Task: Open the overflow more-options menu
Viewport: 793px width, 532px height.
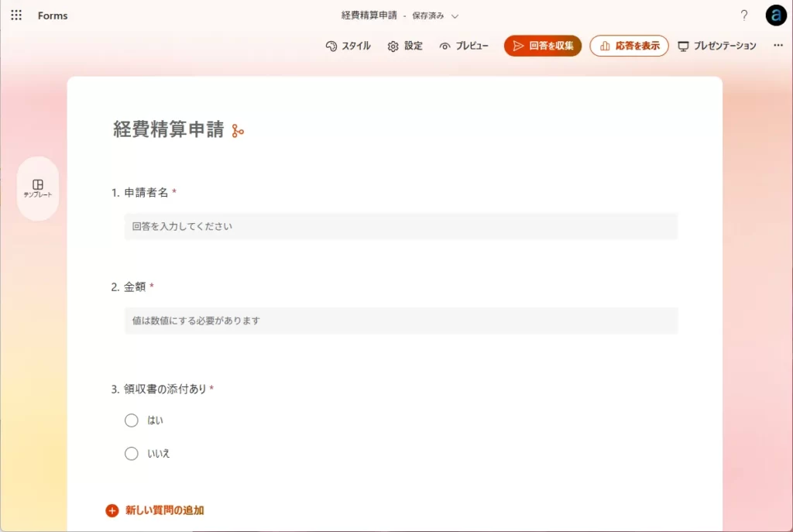Action: [778, 46]
